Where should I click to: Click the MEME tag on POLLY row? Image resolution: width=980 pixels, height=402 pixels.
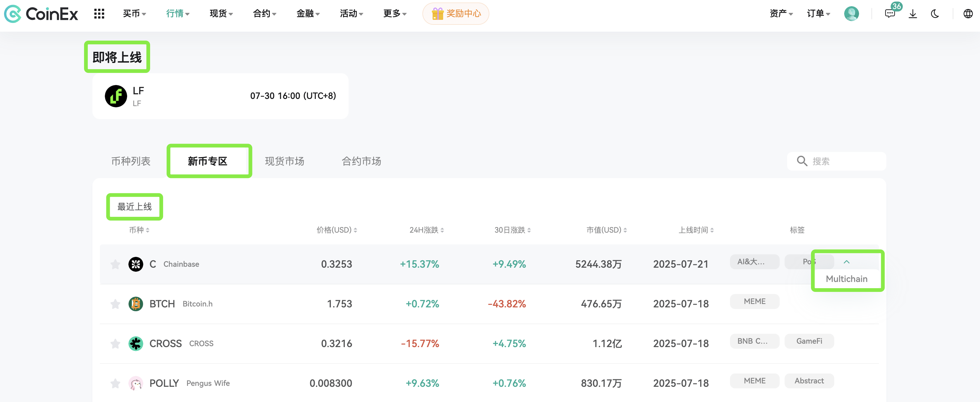[x=755, y=381]
